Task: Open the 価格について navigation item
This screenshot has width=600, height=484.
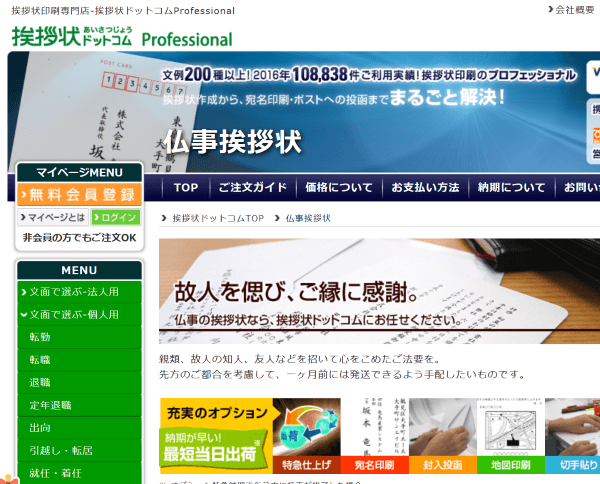Action: click(339, 187)
